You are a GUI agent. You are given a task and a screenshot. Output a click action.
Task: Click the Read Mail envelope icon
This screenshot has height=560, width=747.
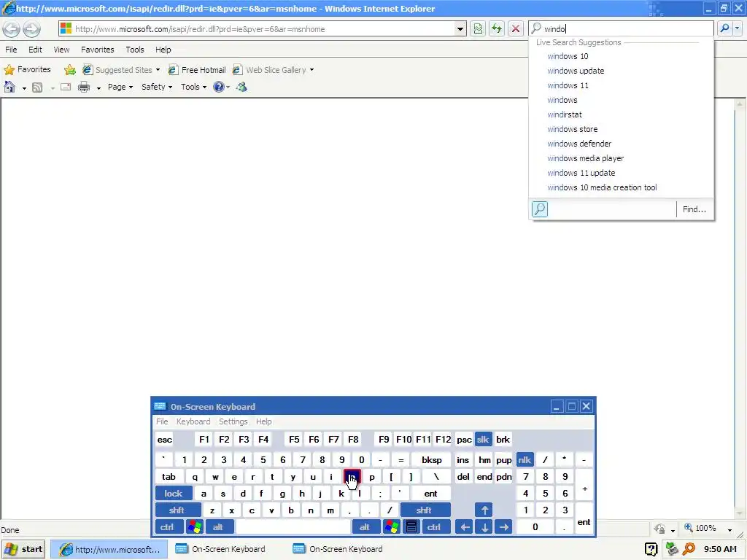(65, 87)
